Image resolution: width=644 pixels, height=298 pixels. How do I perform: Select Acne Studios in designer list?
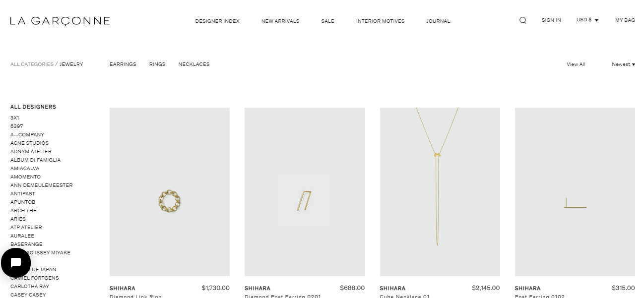point(29,143)
